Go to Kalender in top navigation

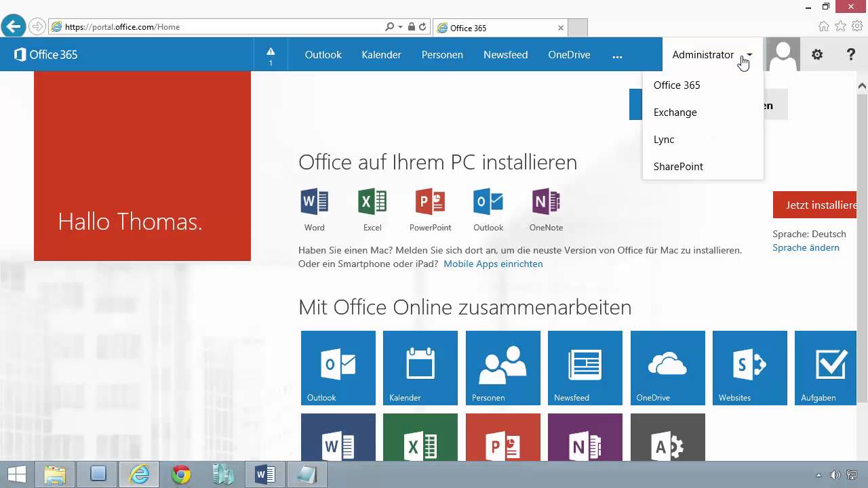[x=381, y=55]
